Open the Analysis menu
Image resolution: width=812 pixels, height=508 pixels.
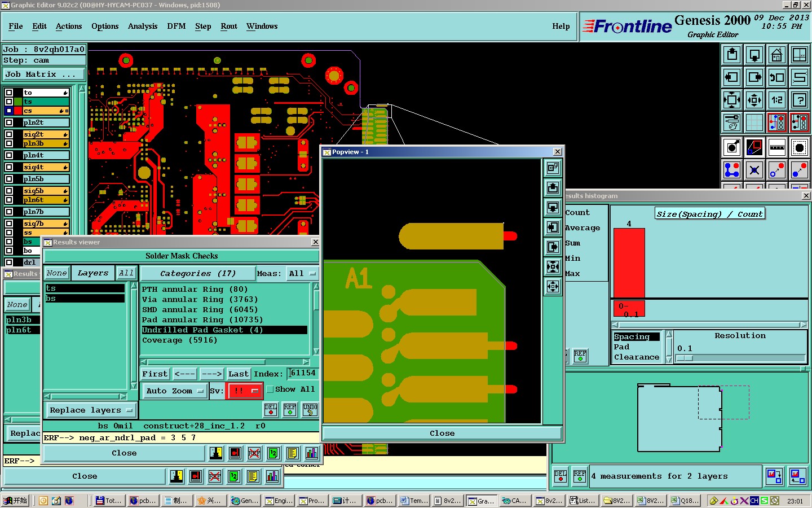pos(143,27)
